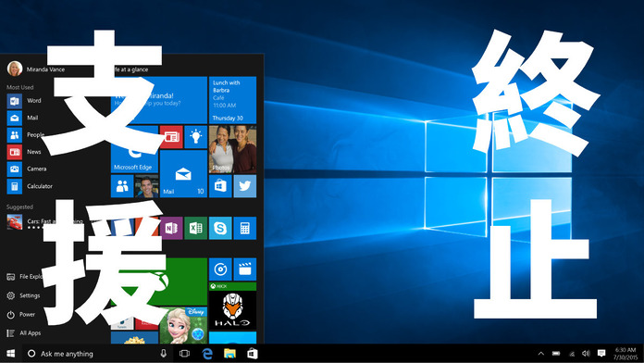Show hidden tray icons chevron
This screenshot has width=644, height=363.
tap(541, 354)
